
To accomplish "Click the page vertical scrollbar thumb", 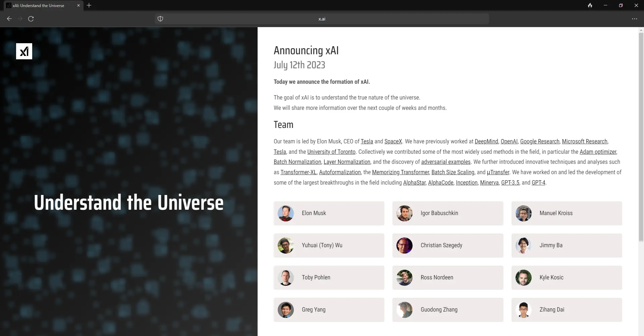I will [x=641, y=137].
